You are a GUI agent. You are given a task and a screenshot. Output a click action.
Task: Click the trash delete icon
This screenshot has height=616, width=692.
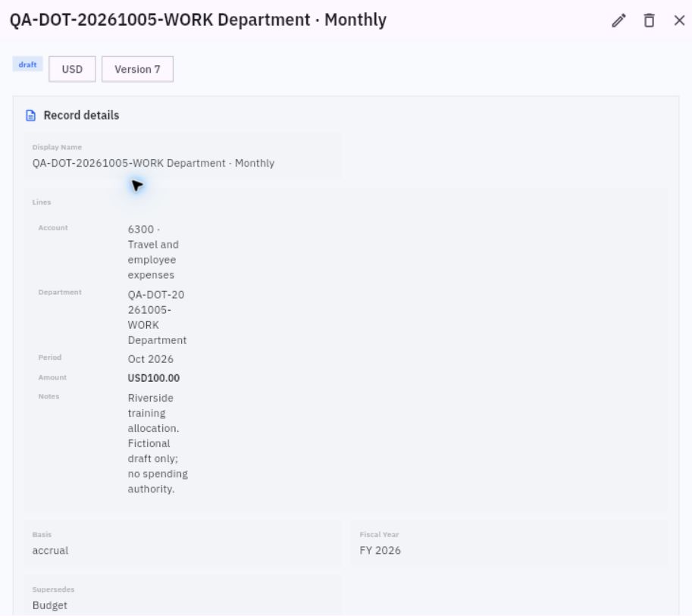(649, 20)
